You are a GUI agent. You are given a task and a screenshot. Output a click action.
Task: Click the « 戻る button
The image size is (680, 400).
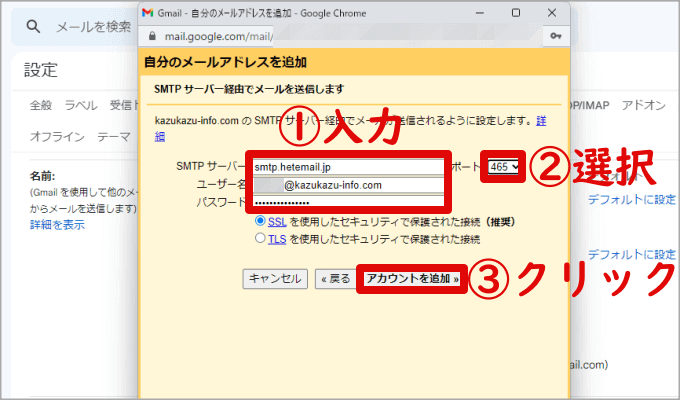coord(336,279)
